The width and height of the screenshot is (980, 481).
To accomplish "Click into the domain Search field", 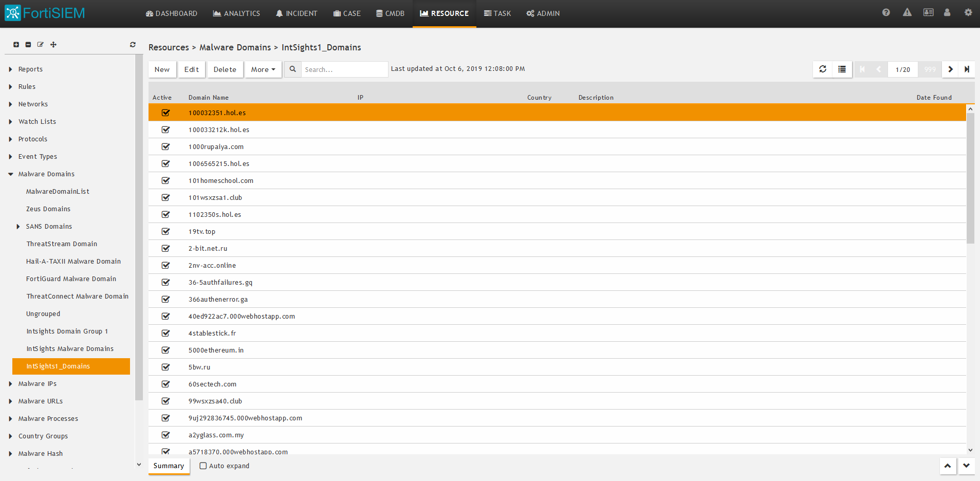I will point(344,69).
